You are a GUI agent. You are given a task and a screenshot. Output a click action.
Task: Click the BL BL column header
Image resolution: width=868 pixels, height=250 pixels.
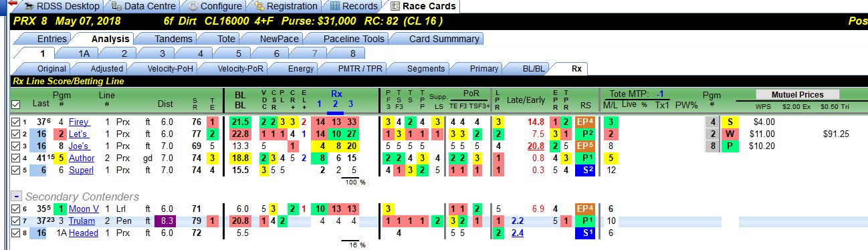tap(240, 100)
